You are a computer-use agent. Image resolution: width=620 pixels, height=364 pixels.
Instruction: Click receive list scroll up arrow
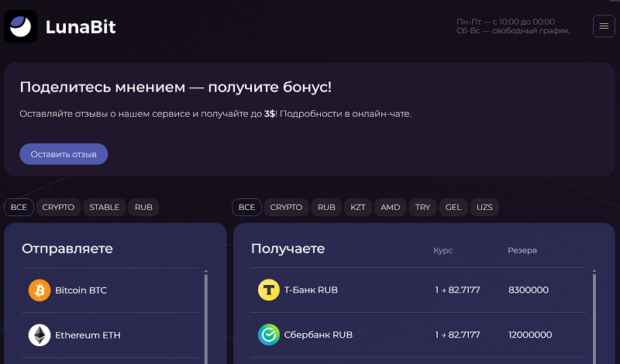(594, 271)
